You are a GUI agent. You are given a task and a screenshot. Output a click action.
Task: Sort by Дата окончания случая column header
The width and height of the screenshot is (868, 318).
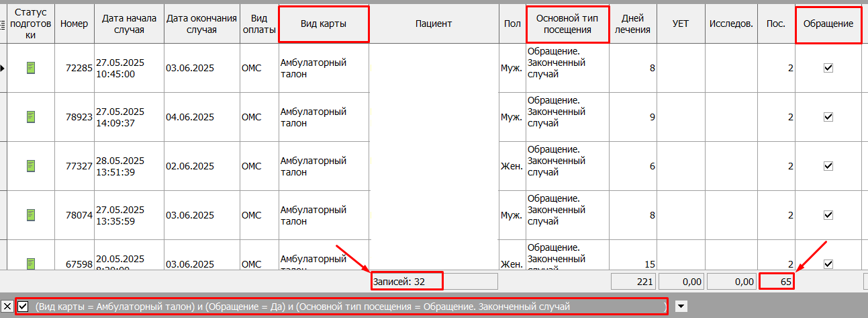point(201,24)
